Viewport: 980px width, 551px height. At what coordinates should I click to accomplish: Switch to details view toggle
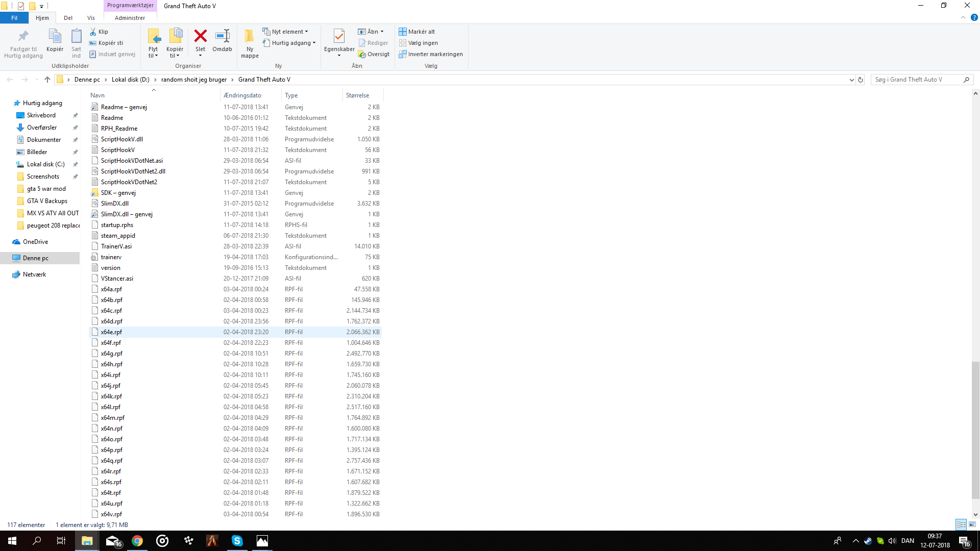click(x=961, y=524)
